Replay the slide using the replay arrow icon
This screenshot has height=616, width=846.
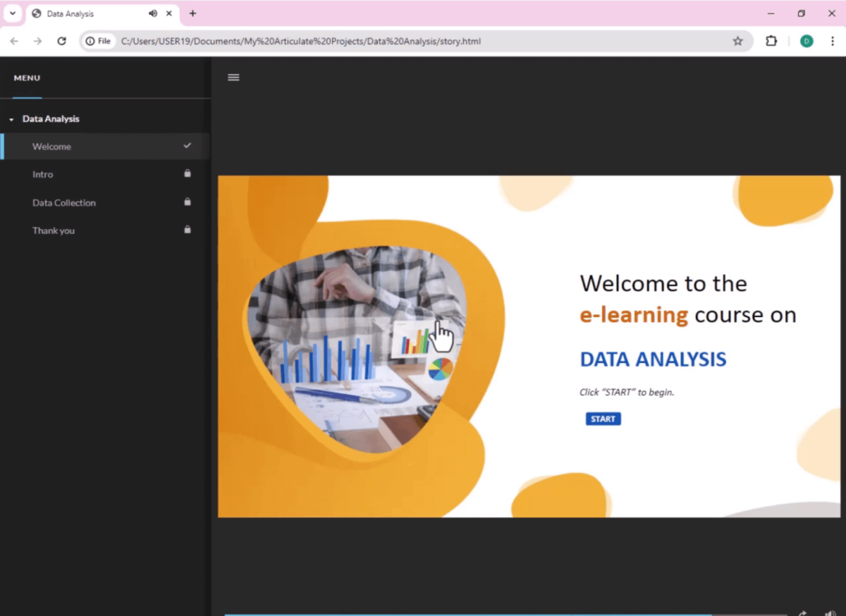(x=802, y=614)
